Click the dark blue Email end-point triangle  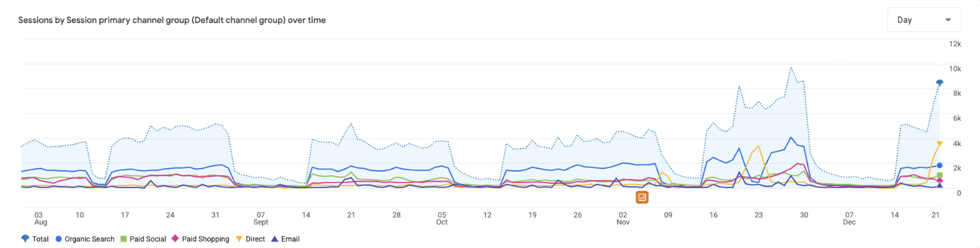(939, 186)
